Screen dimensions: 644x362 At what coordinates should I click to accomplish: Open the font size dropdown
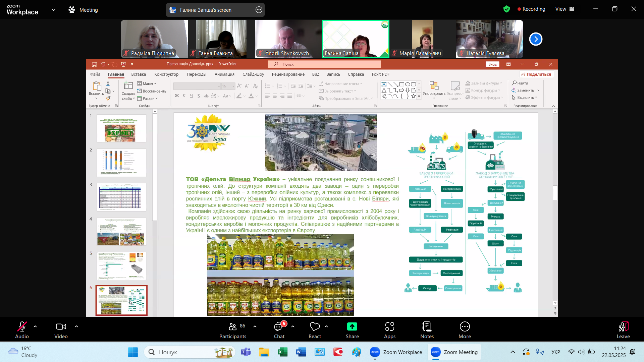[233, 86]
